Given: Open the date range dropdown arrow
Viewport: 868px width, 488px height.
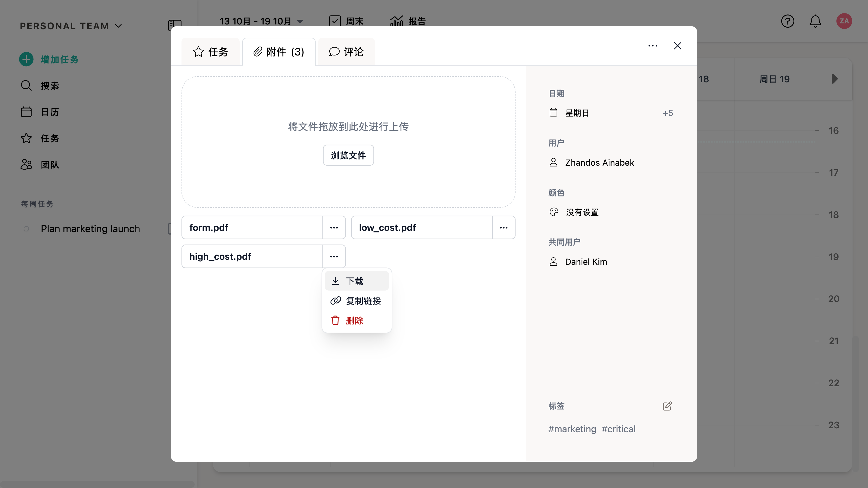Looking at the screenshot, I should tap(300, 22).
